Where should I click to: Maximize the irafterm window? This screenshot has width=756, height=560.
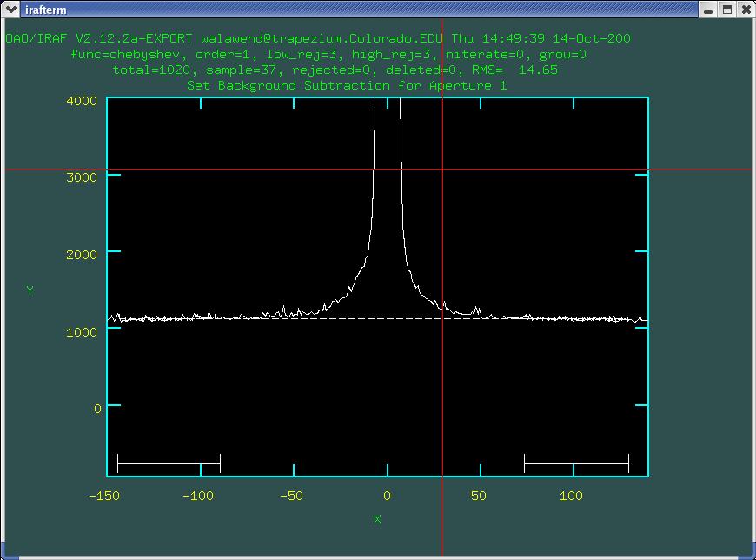pos(727,10)
